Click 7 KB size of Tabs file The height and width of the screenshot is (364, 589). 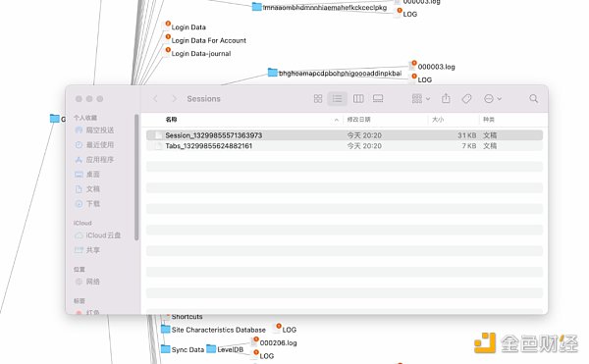(x=469, y=145)
